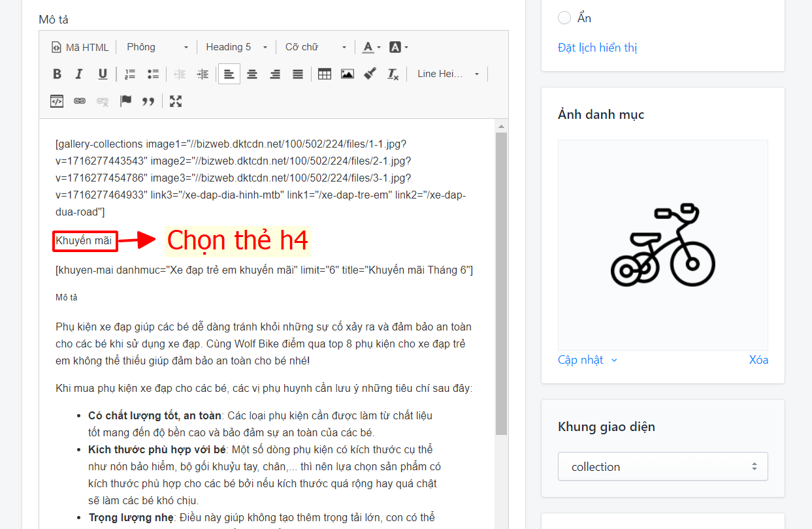This screenshot has width=812, height=529.
Task: Click the bold text Trọng lượng nhẹ
Action: (131, 518)
